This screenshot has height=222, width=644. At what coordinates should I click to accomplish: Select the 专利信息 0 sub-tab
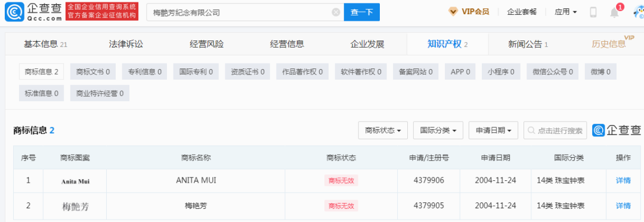[x=144, y=71]
